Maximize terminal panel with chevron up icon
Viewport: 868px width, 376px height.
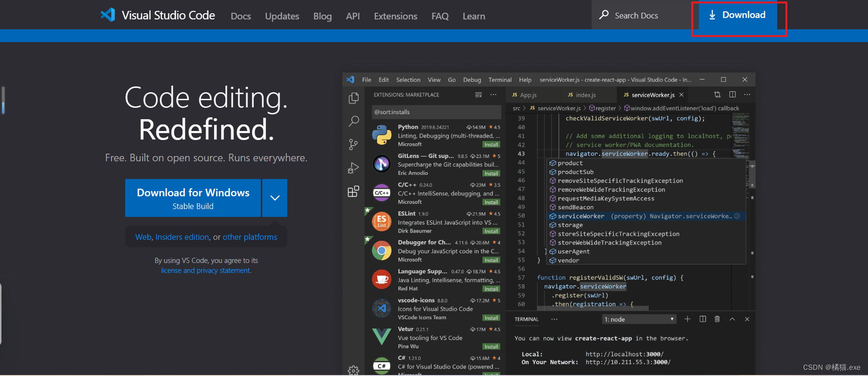[x=732, y=319]
